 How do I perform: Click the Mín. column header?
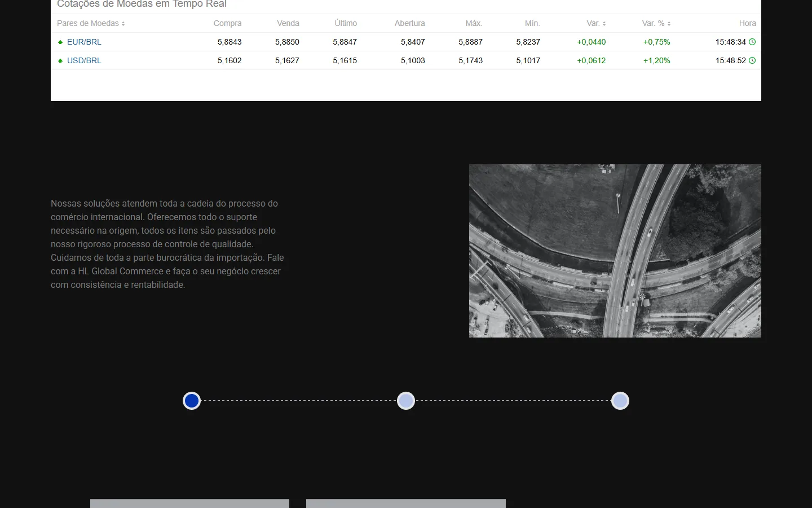(x=532, y=23)
